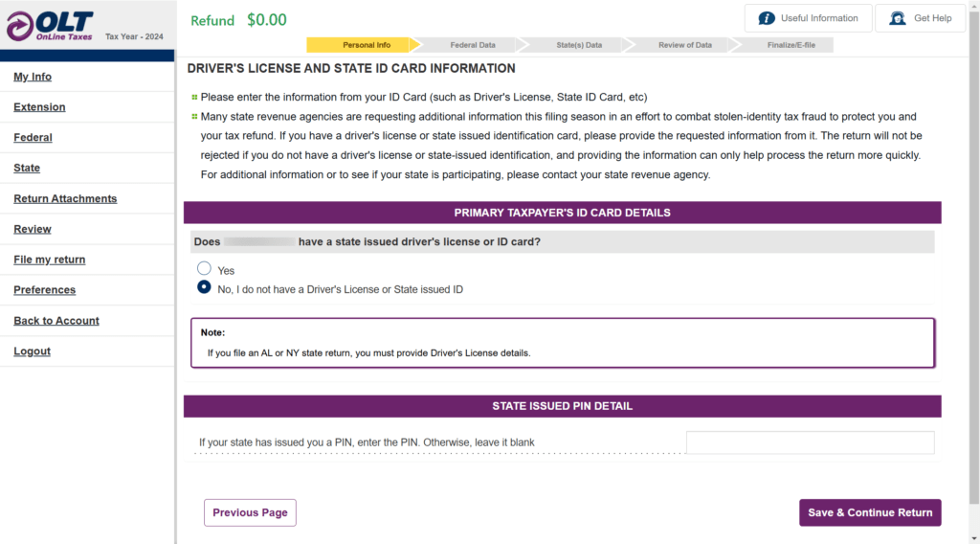Select No, I do not have a Driver's License
This screenshot has height=544, width=980.
[x=204, y=287]
